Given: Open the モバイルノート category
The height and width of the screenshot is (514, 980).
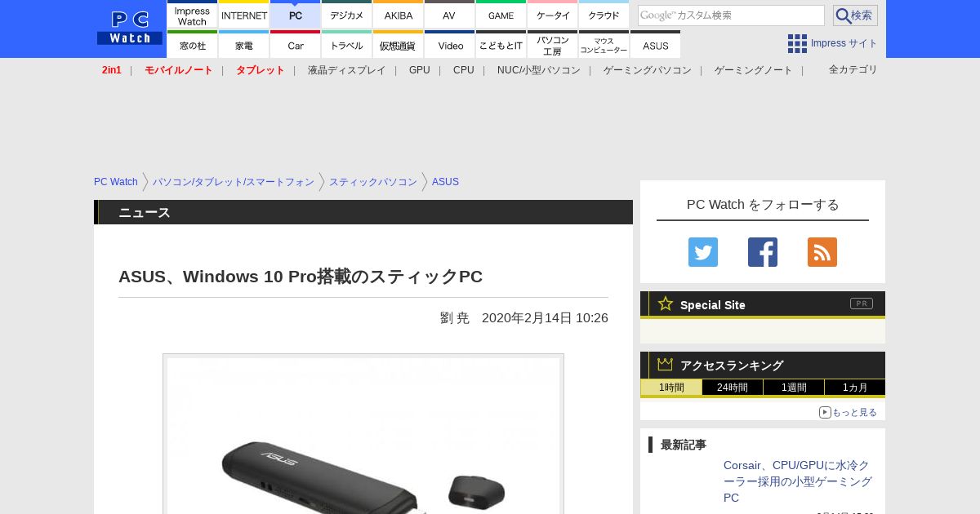Looking at the screenshot, I should coord(179,70).
